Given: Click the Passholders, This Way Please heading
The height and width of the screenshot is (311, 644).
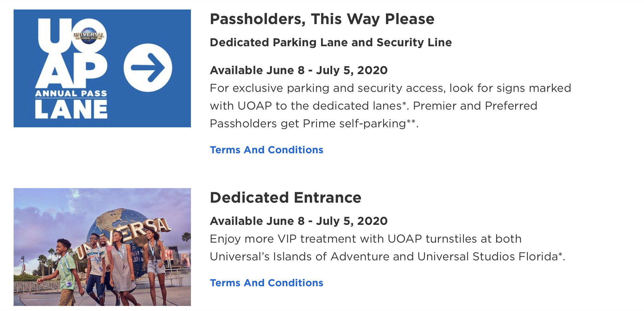Looking at the screenshot, I should coord(322,19).
